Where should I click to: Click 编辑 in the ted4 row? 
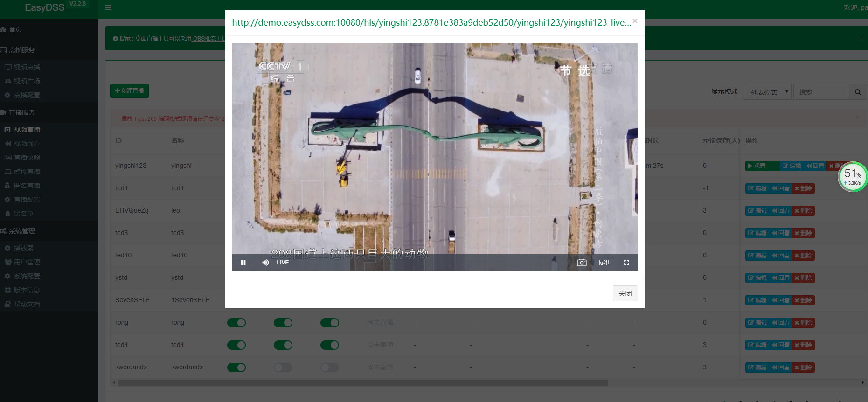pyautogui.click(x=757, y=345)
